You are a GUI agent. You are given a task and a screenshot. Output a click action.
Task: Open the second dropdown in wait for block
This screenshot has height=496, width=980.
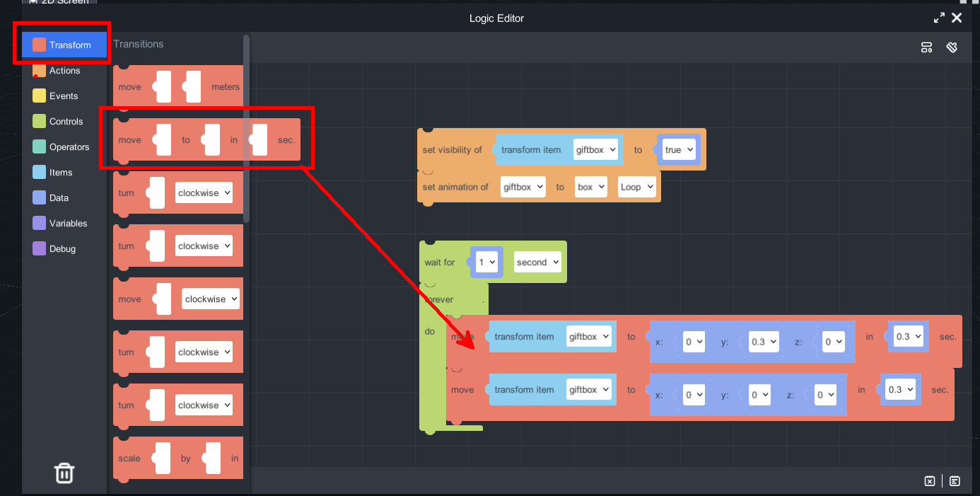tap(537, 263)
